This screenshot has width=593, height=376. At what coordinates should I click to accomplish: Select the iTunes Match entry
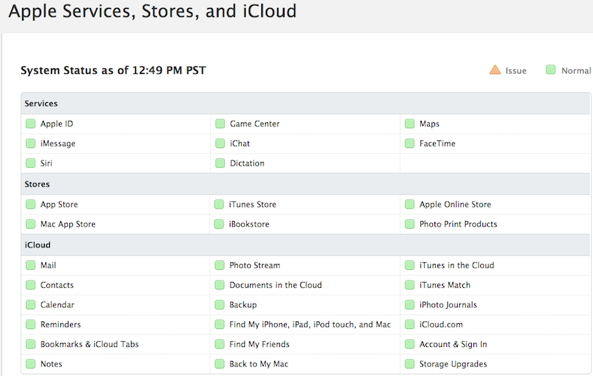click(x=445, y=285)
